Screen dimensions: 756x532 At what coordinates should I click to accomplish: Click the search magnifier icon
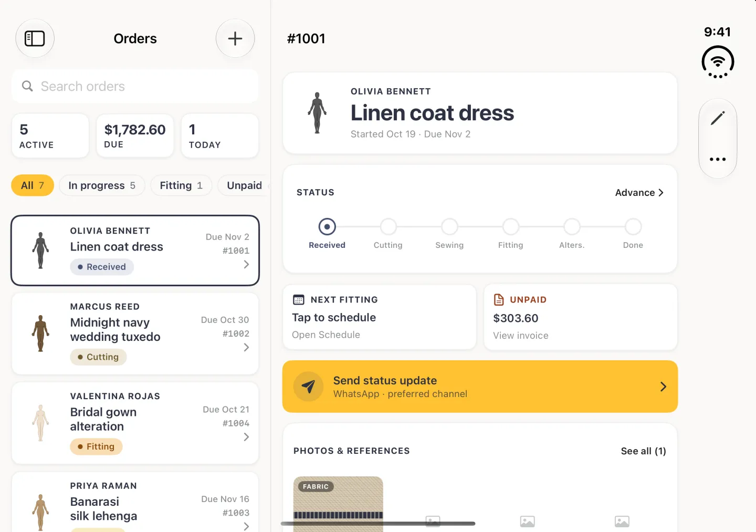(x=27, y=86)
